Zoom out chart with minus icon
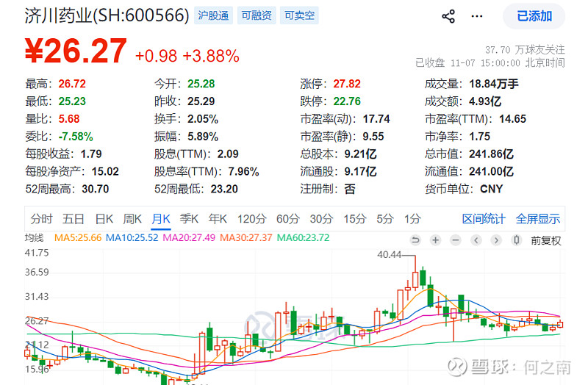This screenshot has width=588, height=385. click(456, 240)
